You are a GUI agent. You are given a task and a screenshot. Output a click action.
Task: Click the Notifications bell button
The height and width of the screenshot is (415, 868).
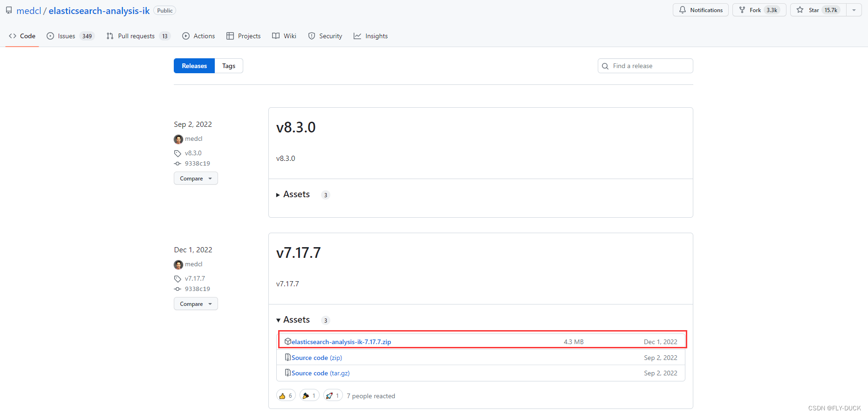click(x=701, y=10)
